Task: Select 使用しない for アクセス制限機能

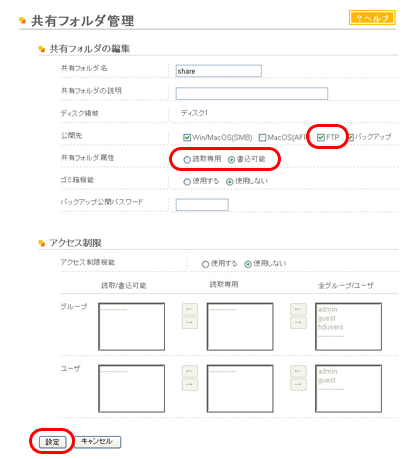Action: pos(248,264)
